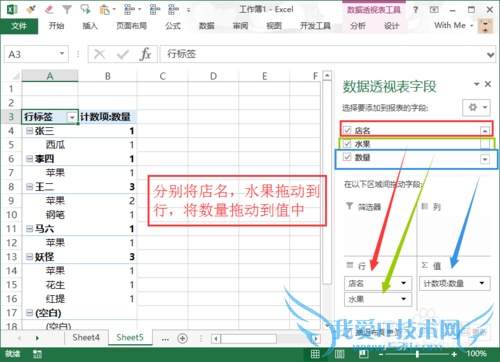Viewport: 500px width, 362px height.
Task: Open ribbon display options icon
Action: click(434, 10)
